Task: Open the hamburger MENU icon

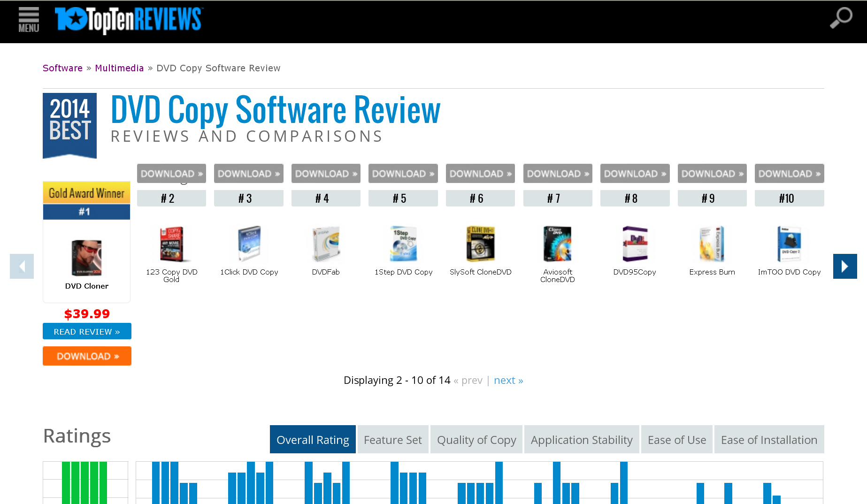Action: [29, 20]
